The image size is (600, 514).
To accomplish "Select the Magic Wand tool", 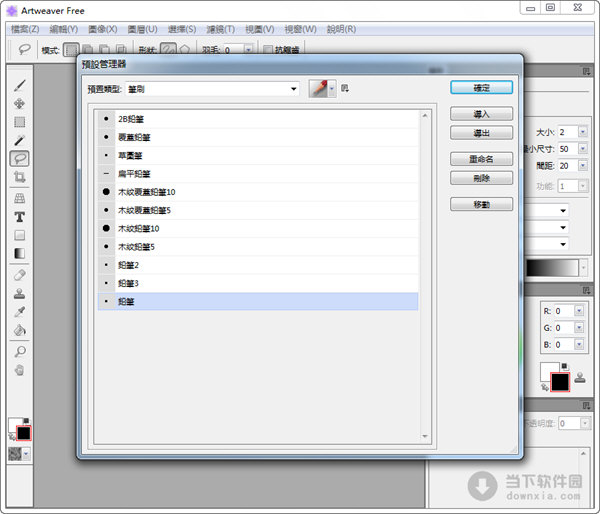I will click(20, 140).
